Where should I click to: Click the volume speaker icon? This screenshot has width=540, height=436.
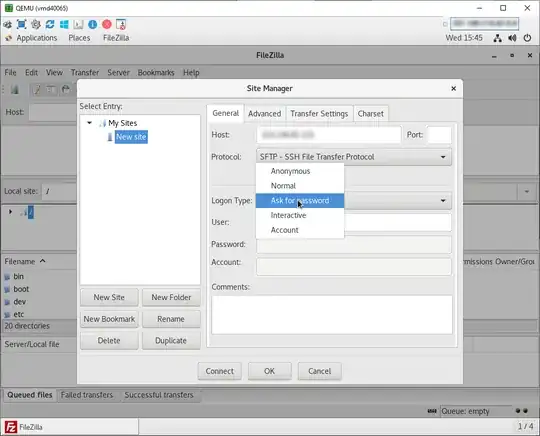point(512,38)
